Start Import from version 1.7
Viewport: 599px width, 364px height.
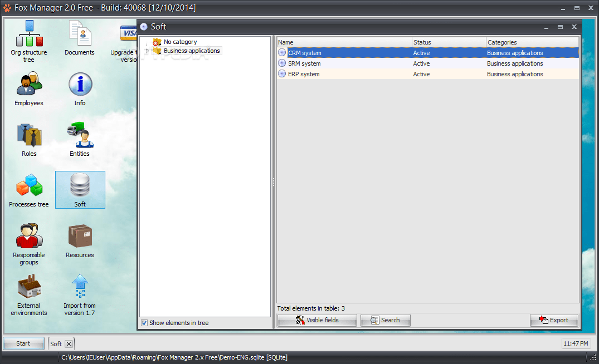coord(79,289)
